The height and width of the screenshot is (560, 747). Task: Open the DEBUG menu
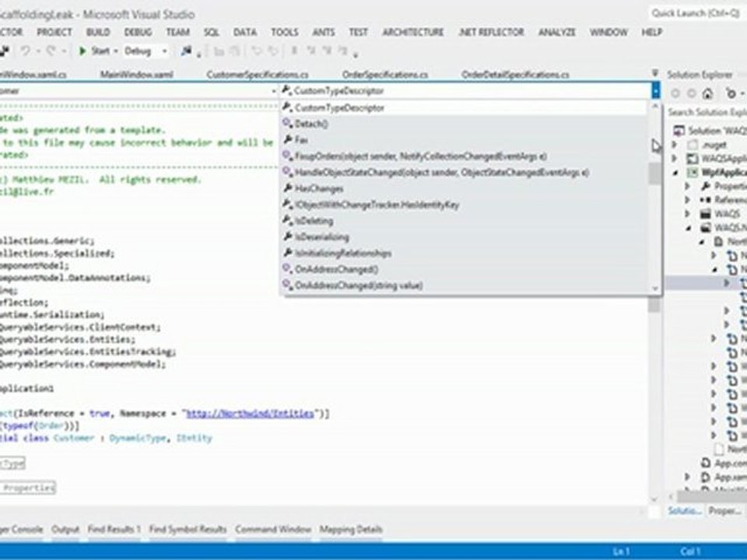click(138, 33)
